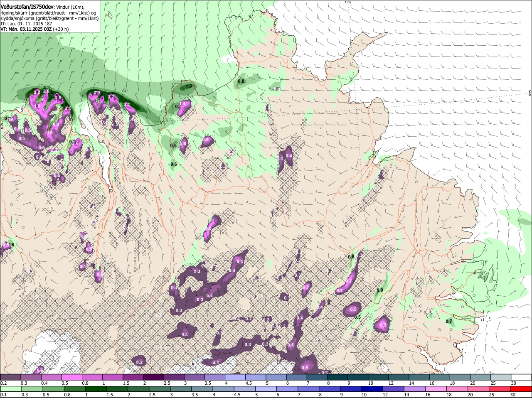Click the bright magenta swatch labeled 0.5 in snow legend
This screenshot has height=398, width=532.
pyautogui.click(x=71, y=377)
